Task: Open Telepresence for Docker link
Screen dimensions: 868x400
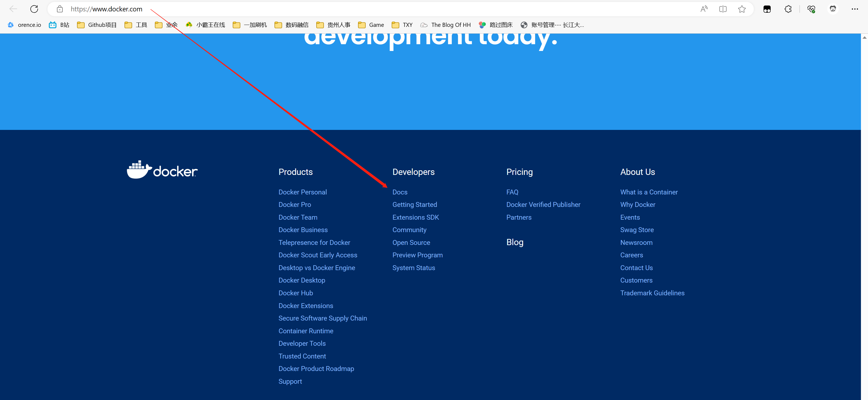Action: pos(314,243)
